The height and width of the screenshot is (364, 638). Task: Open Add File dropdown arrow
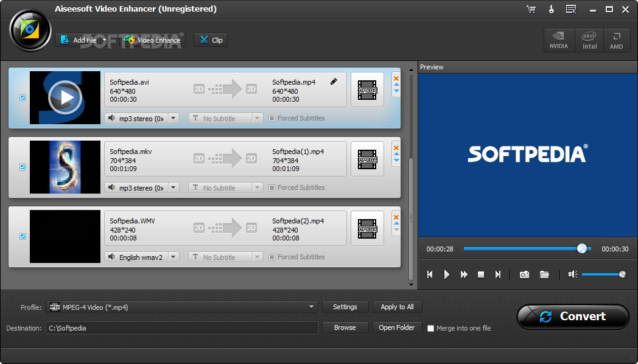click(x=104, y=40)
